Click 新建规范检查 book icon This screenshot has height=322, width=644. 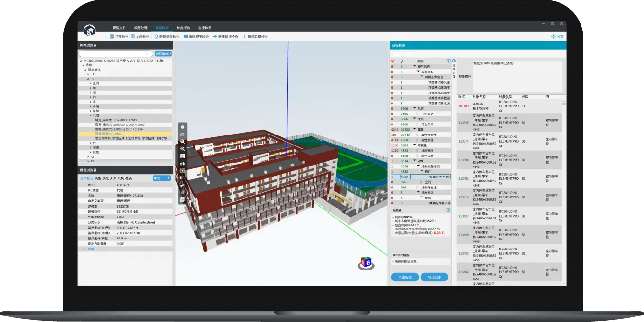[x=186, y=37]
